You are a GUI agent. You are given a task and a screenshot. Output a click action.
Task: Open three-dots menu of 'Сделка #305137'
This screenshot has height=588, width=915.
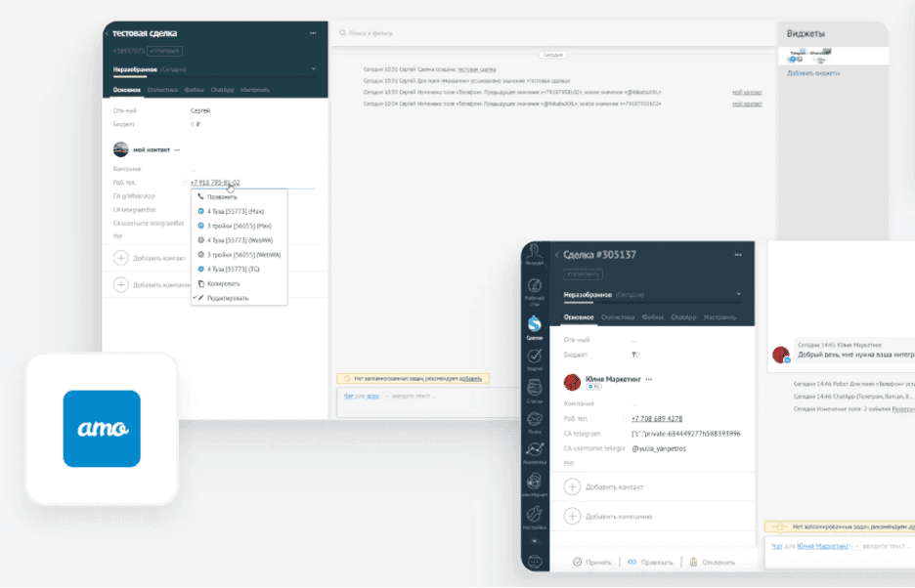point(738,255)
